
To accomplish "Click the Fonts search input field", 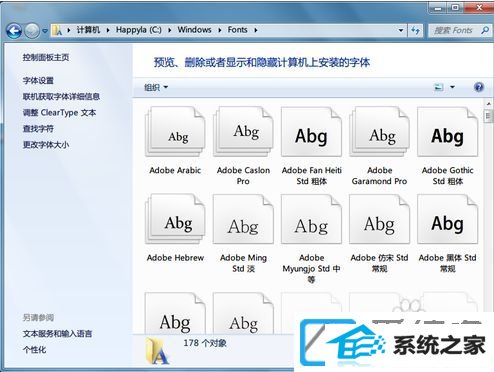I will tap(455, 30).
